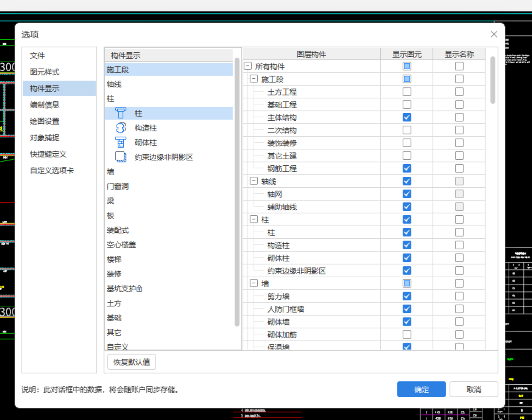Click 其它土建 row label
Image resolution: width=532 pixels, height=420 pixels.
pyautogui.click(x=282, y=156)
